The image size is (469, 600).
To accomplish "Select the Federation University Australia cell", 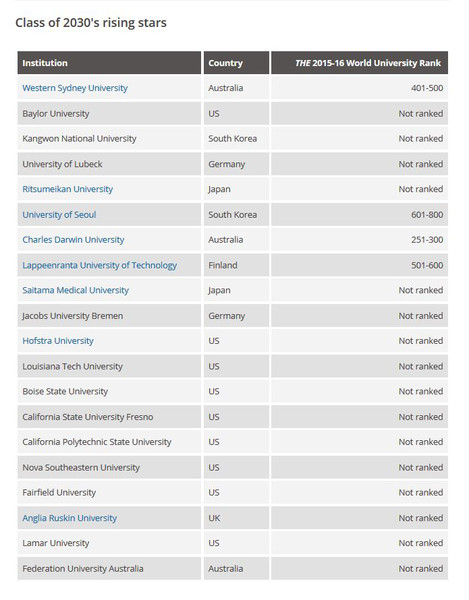I will pyautogui.click(x=109, y=568).
